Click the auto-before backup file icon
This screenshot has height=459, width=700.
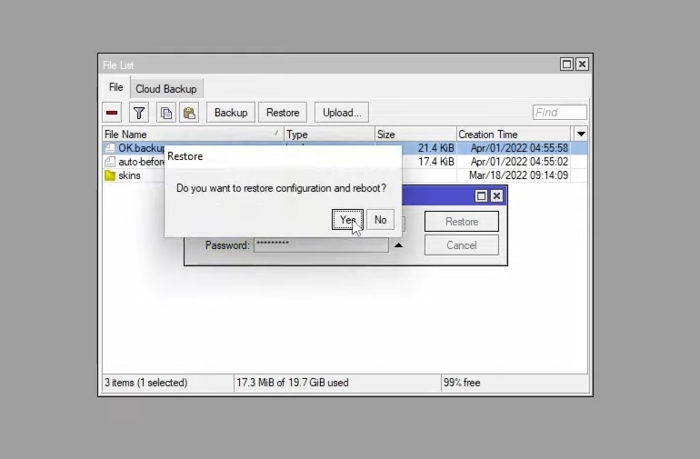click(110, 162)
